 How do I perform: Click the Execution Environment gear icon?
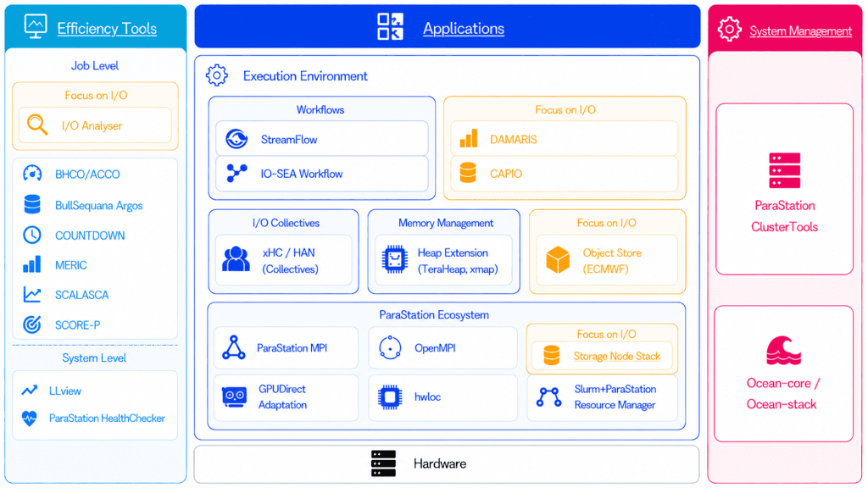pos(216,75)
